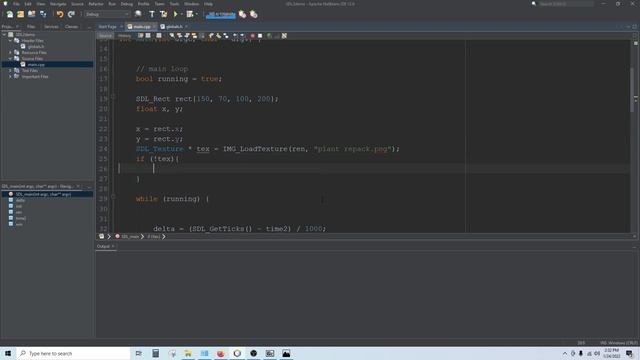Open the Edit menu
Image resolution: width=640 pixels, height=360 pixels.
click(x=28, y=4)
